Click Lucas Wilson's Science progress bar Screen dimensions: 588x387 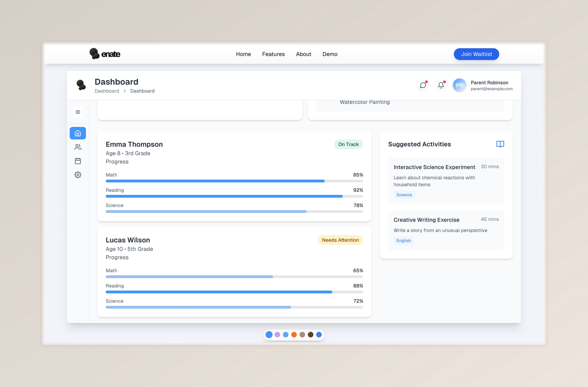[x=234, y=307]
